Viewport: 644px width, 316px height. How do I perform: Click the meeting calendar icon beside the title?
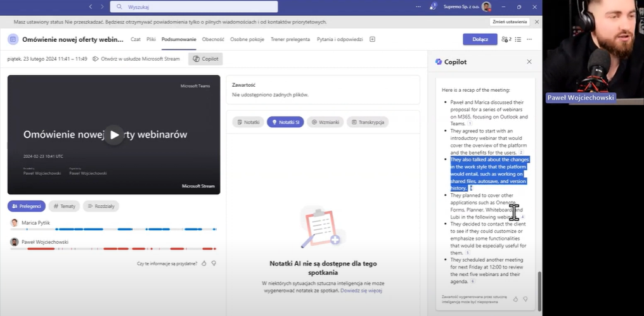13,39
